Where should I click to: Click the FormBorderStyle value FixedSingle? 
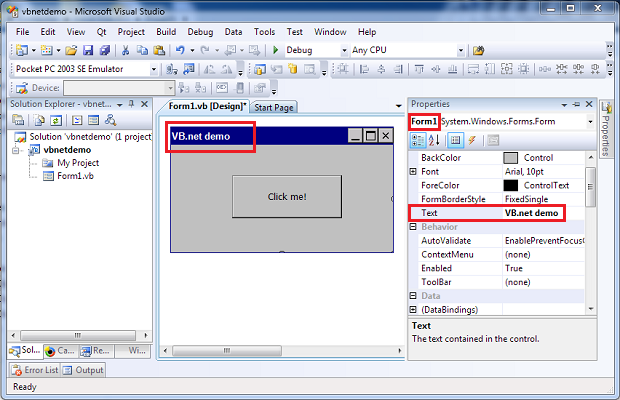click(526, 199)
